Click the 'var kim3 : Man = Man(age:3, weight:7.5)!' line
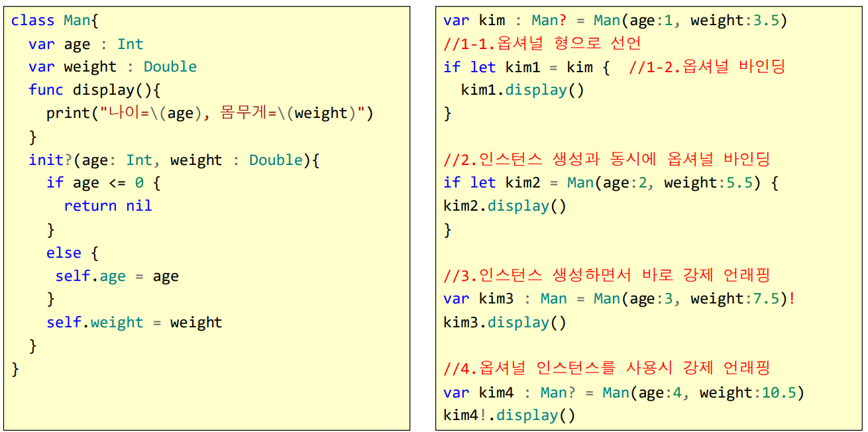868x432 pixels. 620,299
